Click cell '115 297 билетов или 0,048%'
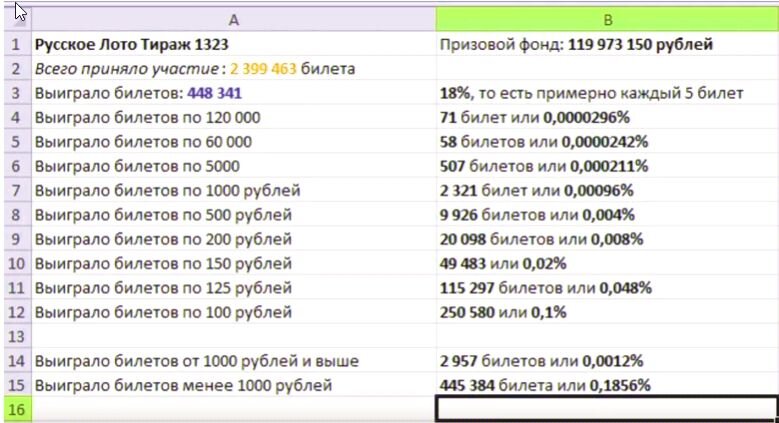This screenshot has height=423, width=779. click(x=607, y=288)
